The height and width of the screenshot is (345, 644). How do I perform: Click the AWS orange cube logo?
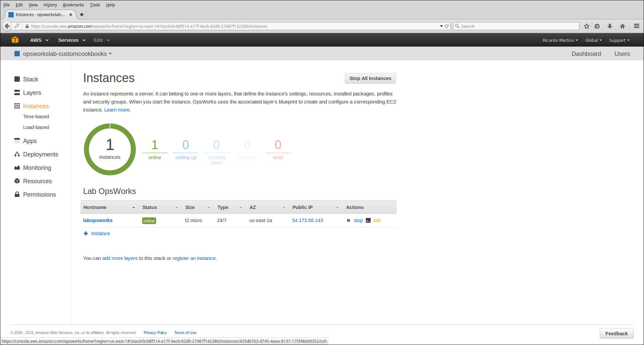(x=15, y=40)
